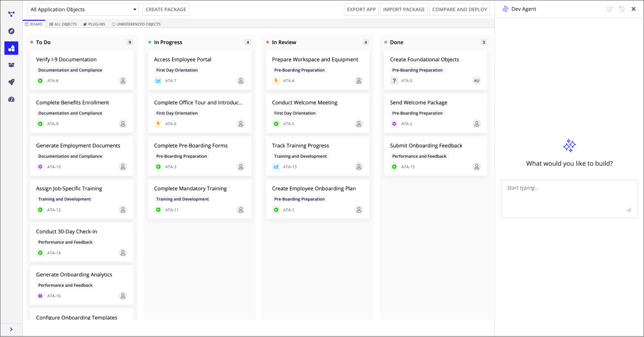
Task: Click the question mark icon on ATA-0
Action: (x=394, y=81)
